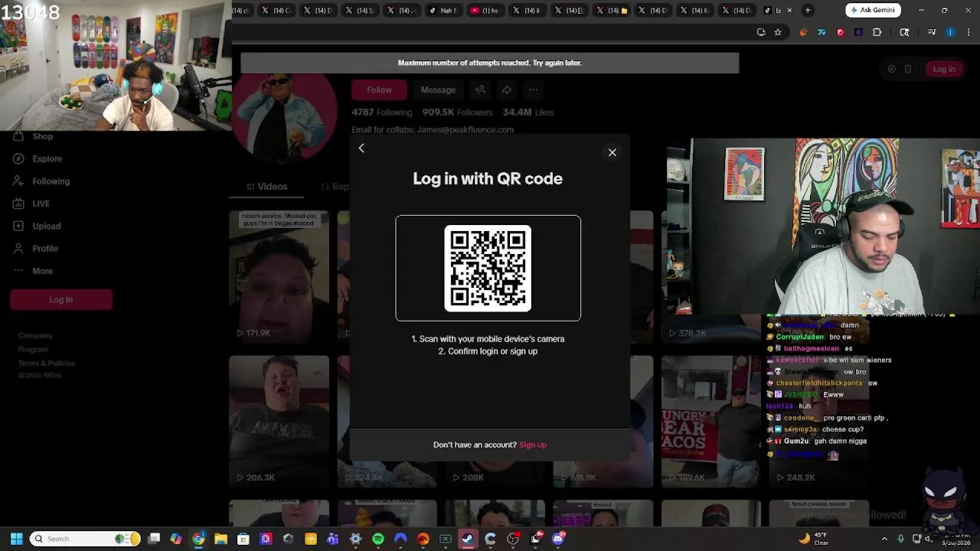Open LIVE in the sidebar
Image resolution: width=980 pixels, height=551 pixels.
tap(41, 204)
